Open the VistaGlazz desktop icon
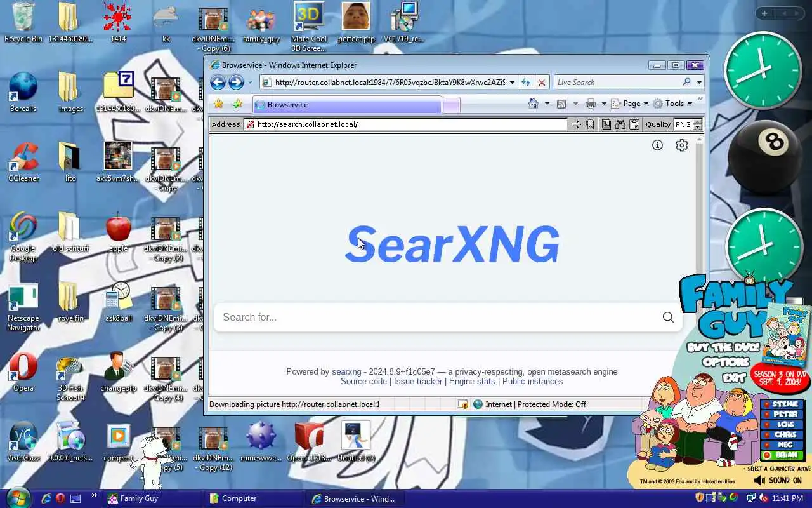This screenshot has height=508, width=812. pyautogui.click(x=23, y=441)
